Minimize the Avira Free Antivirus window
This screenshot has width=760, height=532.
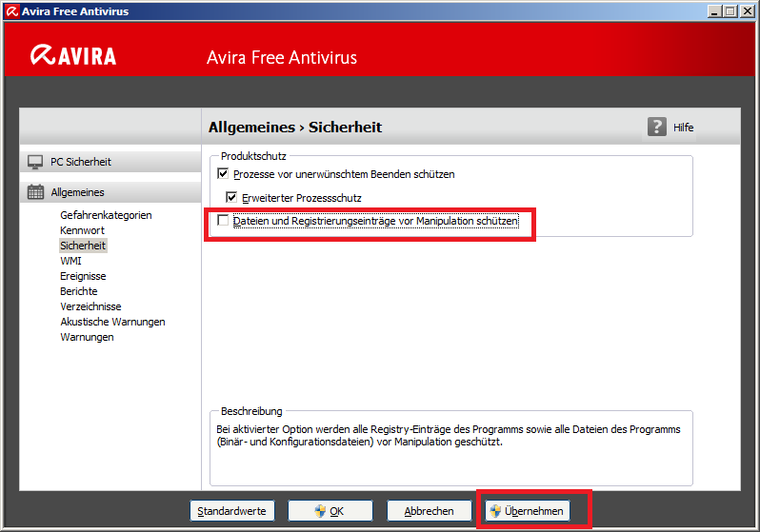tap(714, 11)
